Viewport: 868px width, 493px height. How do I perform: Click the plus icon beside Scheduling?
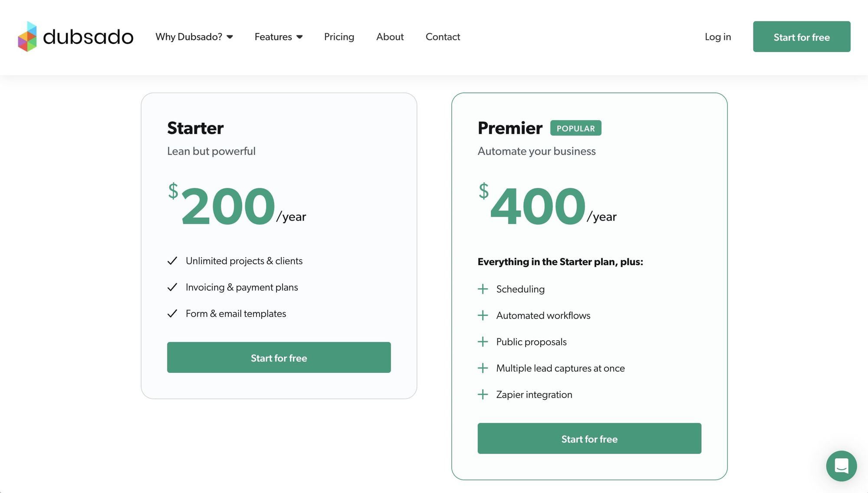tap(483, 289)
